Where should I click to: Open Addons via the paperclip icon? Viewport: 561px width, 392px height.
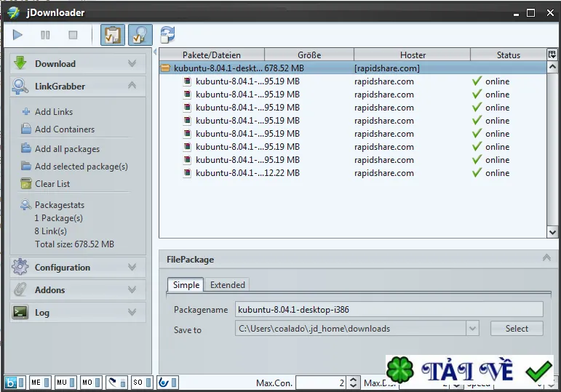tap(20, 289)
